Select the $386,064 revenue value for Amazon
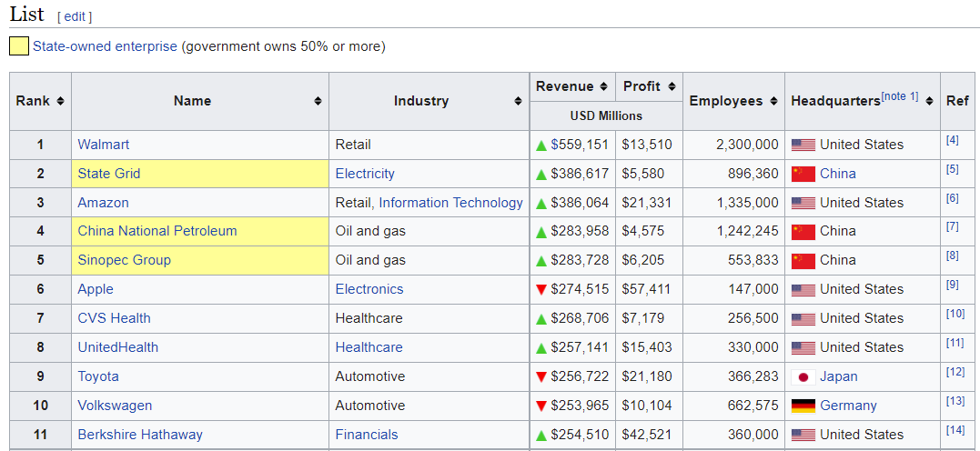This screenshot has width=980, height=451. [580, 203]
